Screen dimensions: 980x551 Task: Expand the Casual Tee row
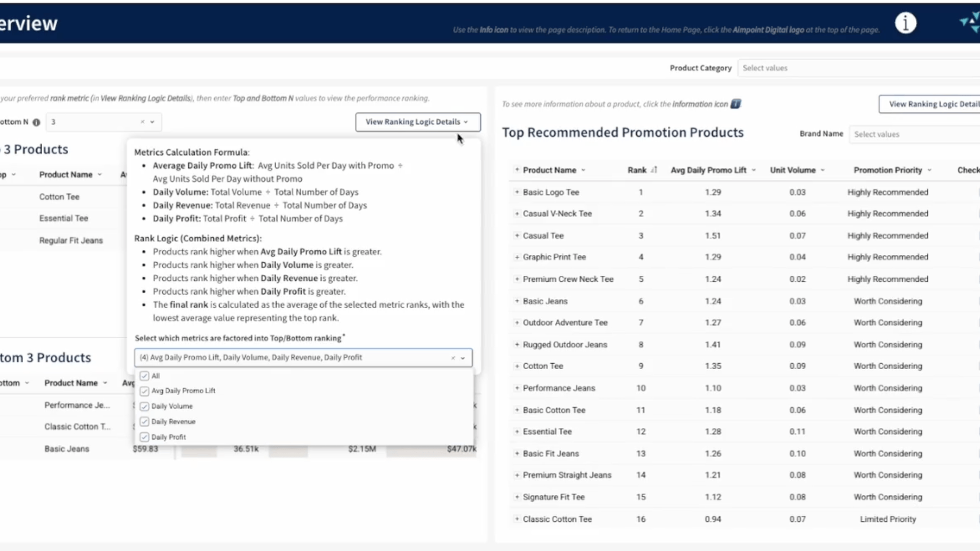tap(517, 235)
